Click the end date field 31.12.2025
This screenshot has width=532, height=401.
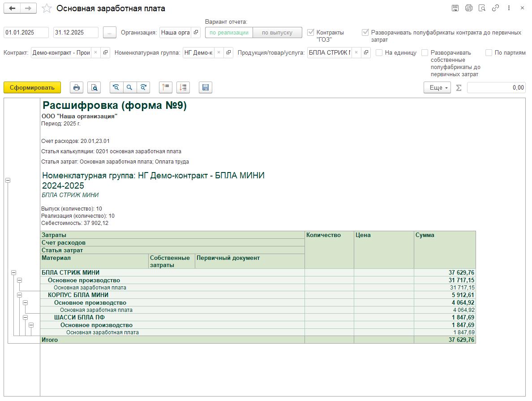pyautogui.click(x=76, y=33)
